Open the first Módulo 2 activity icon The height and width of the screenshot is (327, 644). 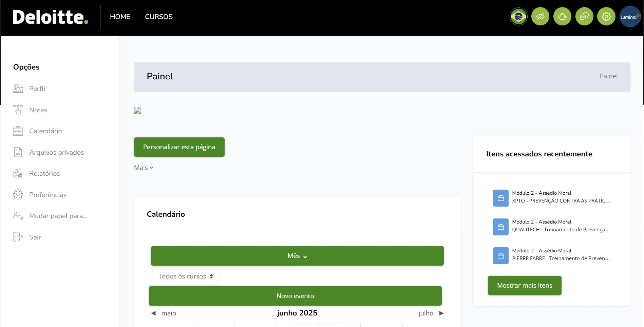point(500,198)
